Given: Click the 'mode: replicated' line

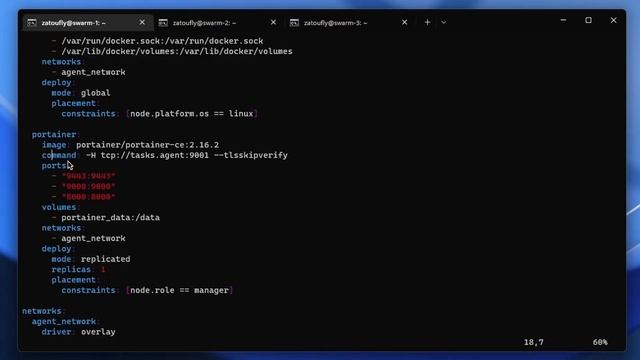Looking at the screenshot, I should click(x=91, y=259).
